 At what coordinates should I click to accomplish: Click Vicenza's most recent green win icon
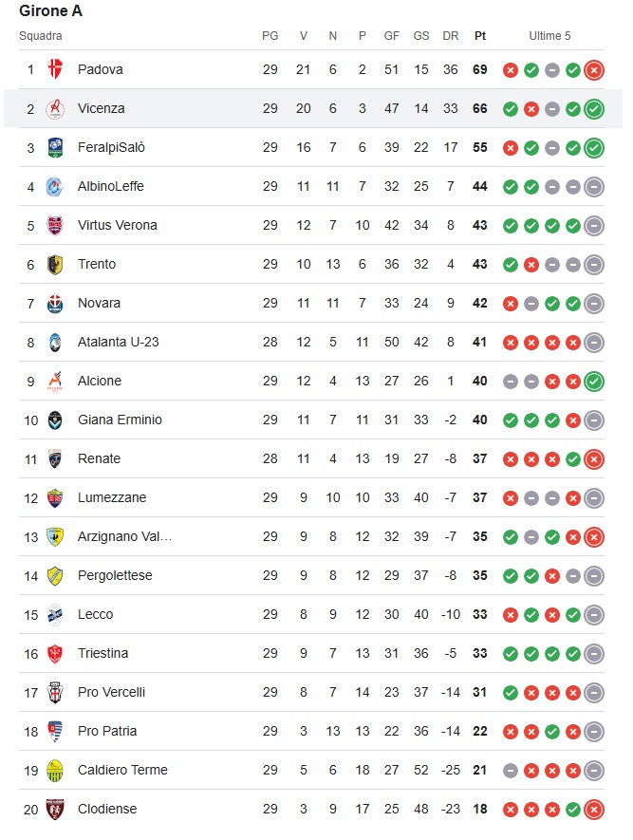click(x=594, y=109)
